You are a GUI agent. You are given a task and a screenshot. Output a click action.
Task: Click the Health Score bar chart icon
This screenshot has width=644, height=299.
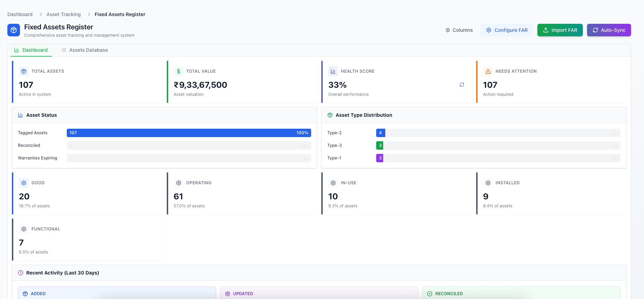pyautogui.click(x=333, y=71)
